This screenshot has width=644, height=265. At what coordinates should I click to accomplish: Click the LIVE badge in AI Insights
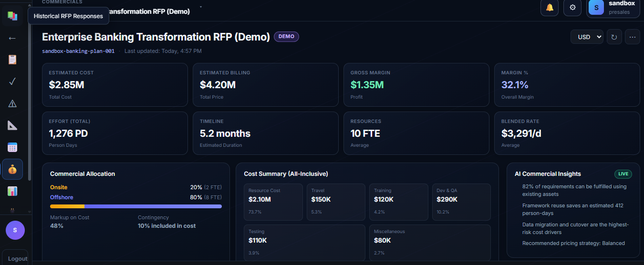[x=623, y=174]
